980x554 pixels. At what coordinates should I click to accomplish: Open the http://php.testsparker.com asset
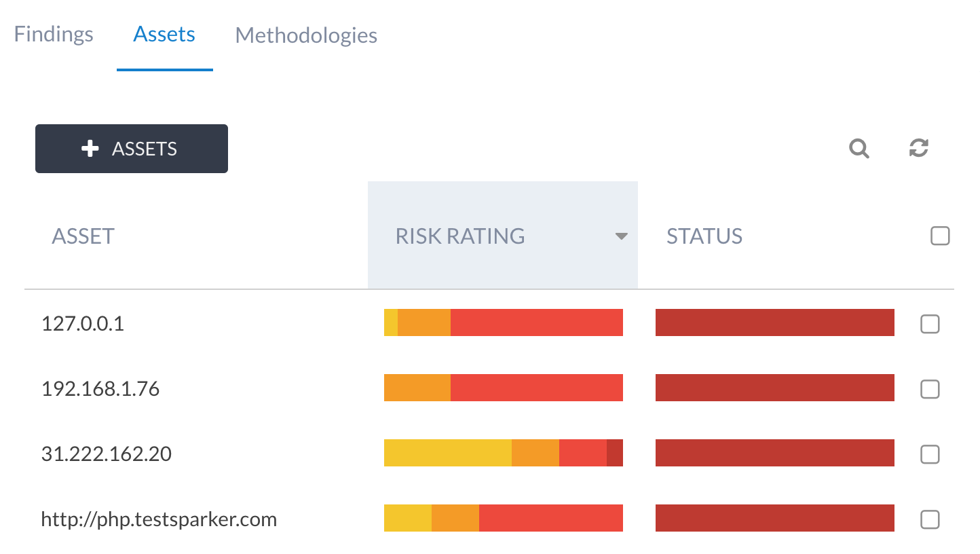159,520
